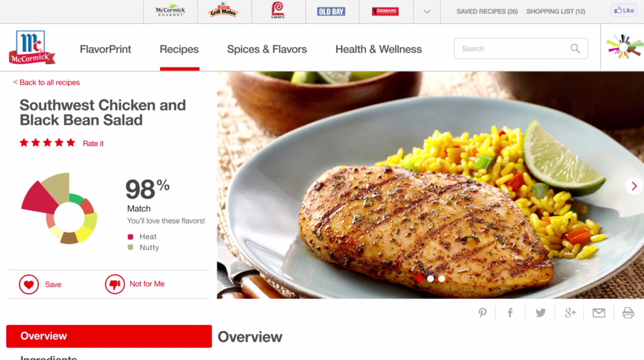Share recipe on Pinterest
Image resolution: width=644 pixels, height=360 pixels.
point(483,313)
